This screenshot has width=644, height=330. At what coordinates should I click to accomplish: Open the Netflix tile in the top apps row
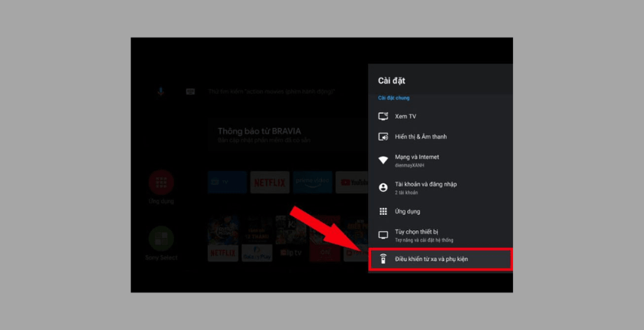click(x=270, y=183)
